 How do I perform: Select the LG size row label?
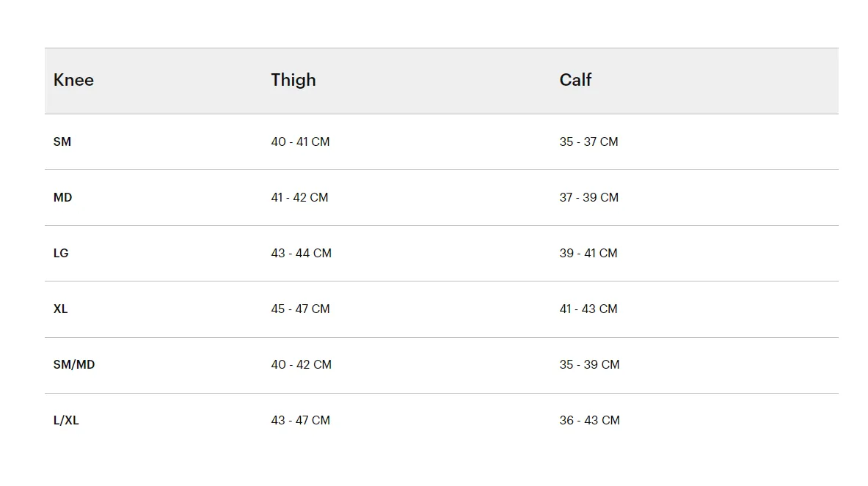tap(61, 253)
